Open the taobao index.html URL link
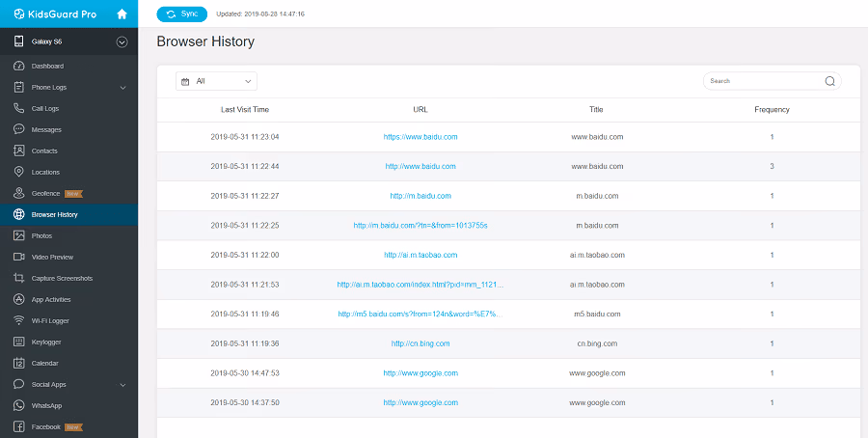Image resolution: width=868 pixels, height=438 pixels. tap(420, 285)
